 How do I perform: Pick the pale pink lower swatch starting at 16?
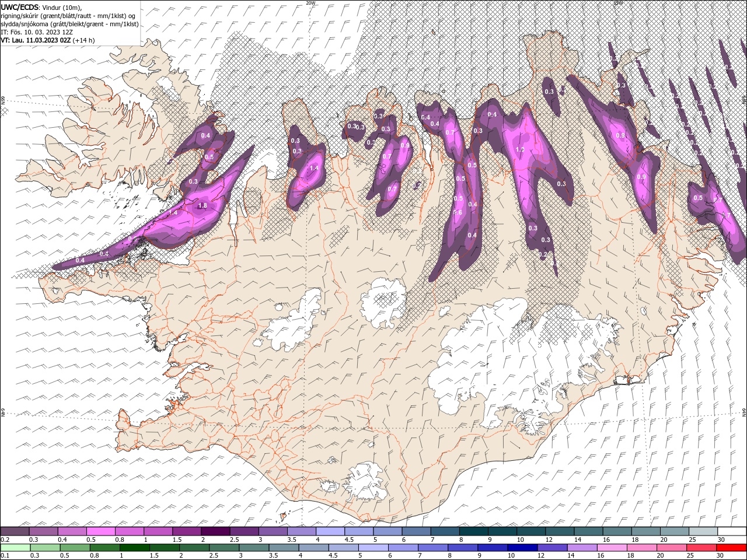[612, 548]
